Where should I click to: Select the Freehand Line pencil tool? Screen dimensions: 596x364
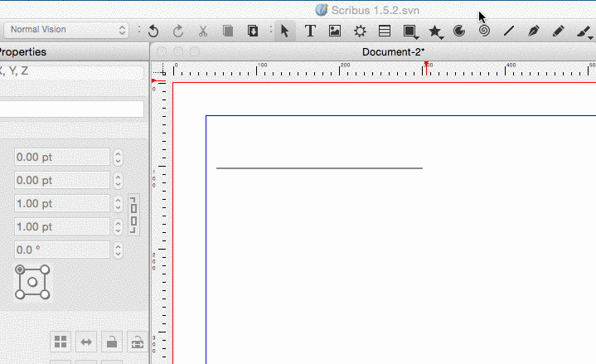(559, 31)
